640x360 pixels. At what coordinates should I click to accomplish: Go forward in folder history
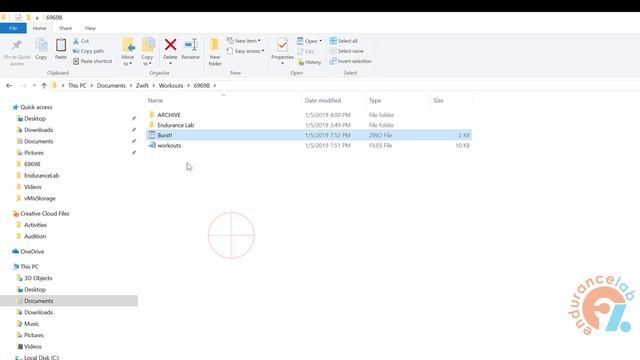[23, 86]
